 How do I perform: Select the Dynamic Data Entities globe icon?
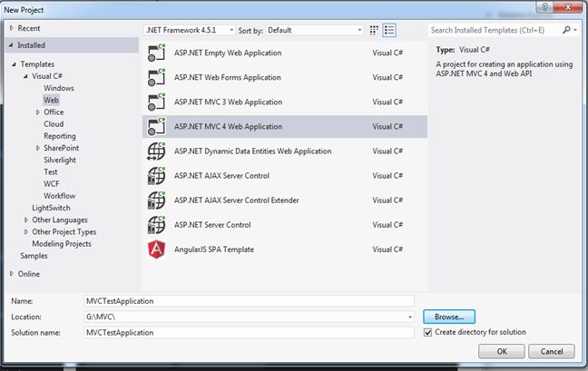coord(156,151)
